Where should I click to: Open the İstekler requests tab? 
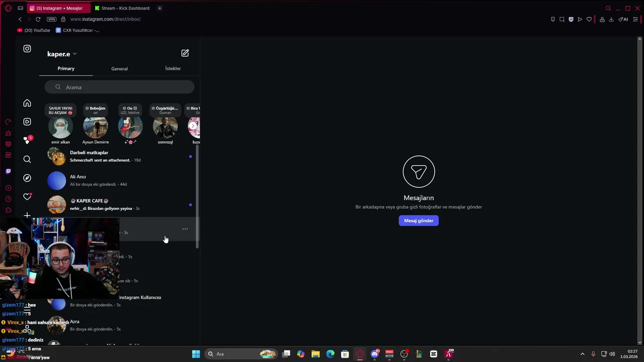[173, 68]
